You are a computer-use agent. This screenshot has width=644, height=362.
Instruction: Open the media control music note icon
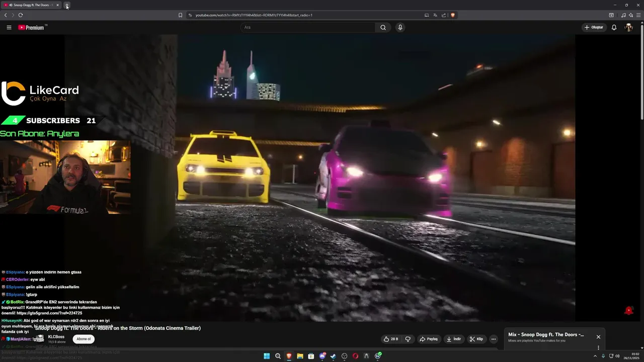click(x=623, y=15)
